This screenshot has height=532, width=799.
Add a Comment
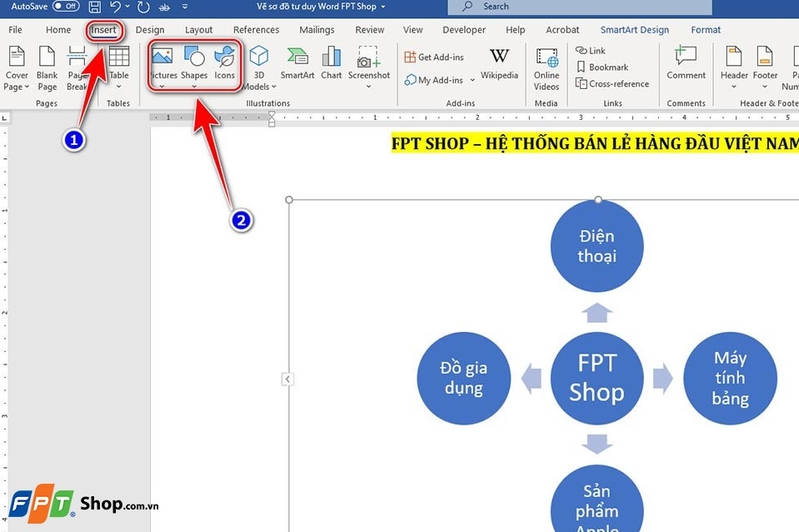[x=686, y=63]
